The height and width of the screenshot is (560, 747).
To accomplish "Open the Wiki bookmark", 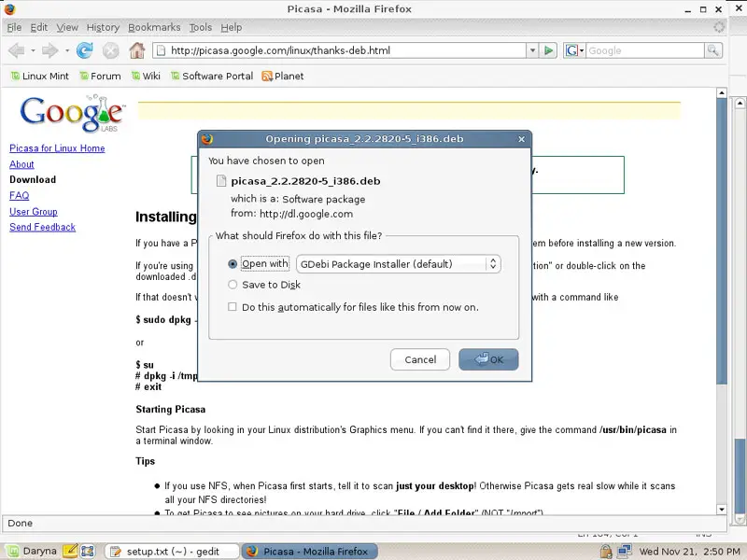I will 147,77.
